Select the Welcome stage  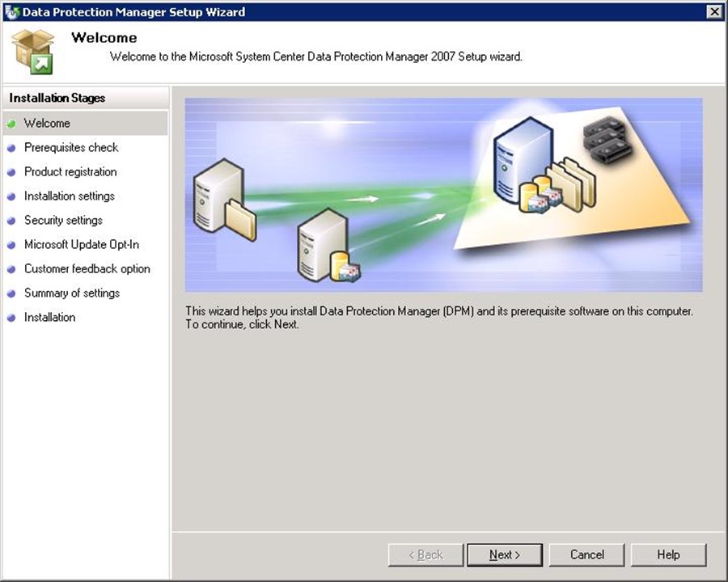click(47, 123)
